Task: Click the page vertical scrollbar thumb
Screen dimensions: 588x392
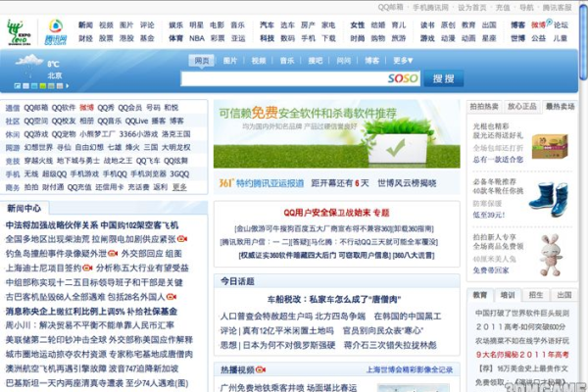Action: pyautogui.click(x=583, y=42)
